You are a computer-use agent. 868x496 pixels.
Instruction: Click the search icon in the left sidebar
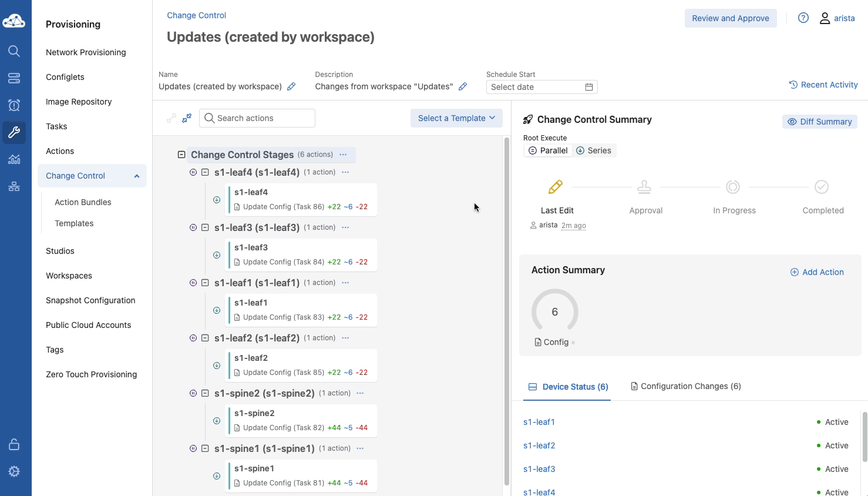[x=14, y=51]
